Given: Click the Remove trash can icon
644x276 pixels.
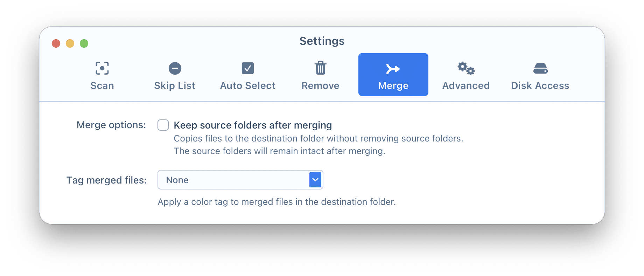Looking at the screenshot, I should (x=320, y=68).
